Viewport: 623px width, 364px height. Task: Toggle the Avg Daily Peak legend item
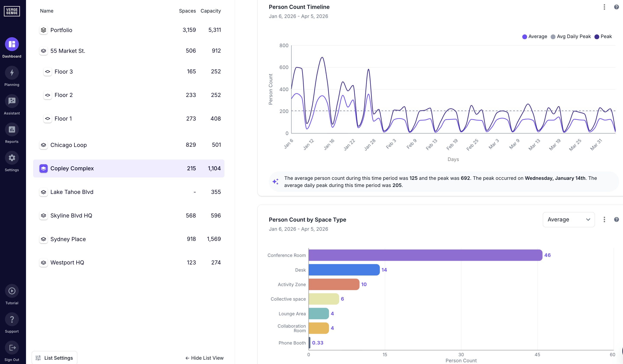coord(571,36)
